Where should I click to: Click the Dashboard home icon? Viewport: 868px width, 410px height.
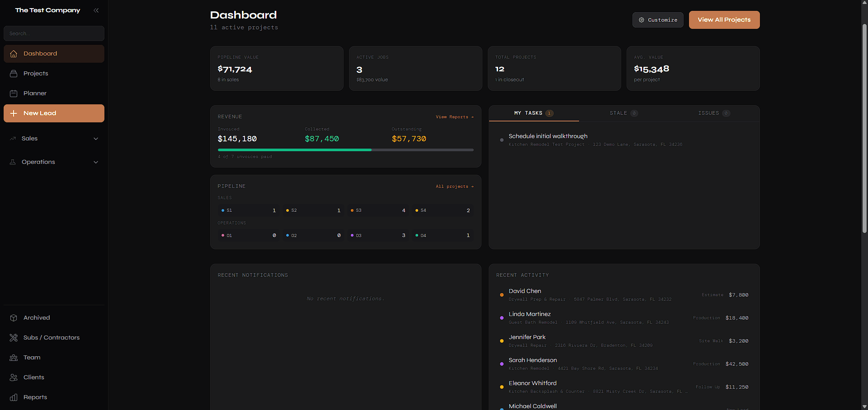(14, 54)
